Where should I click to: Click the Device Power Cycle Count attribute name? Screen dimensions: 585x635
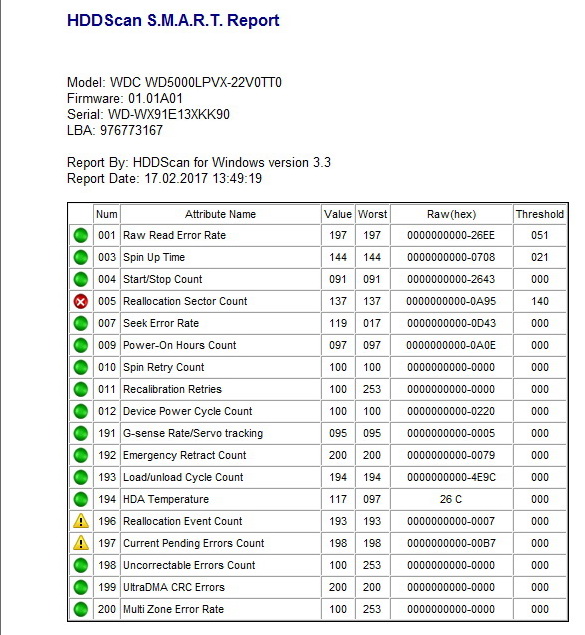pyautogui.click(x=187, y=411)
